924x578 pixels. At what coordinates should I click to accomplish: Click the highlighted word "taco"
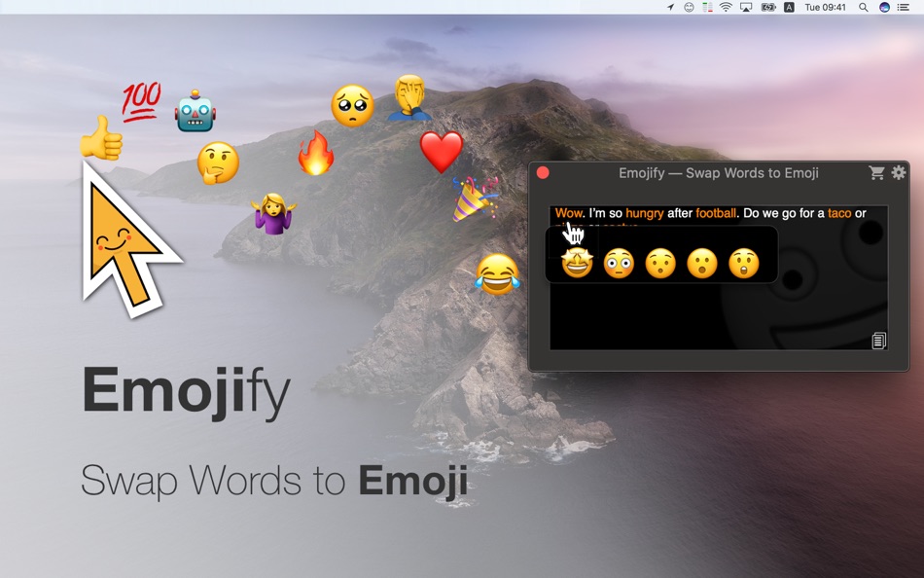pos(839,213)
